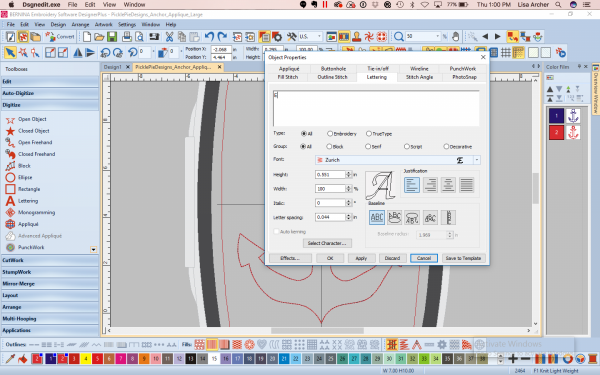The width and height of the screenshot is (600, 375).
Task: Click the Select Character button
Action: (x=327, y=243)
